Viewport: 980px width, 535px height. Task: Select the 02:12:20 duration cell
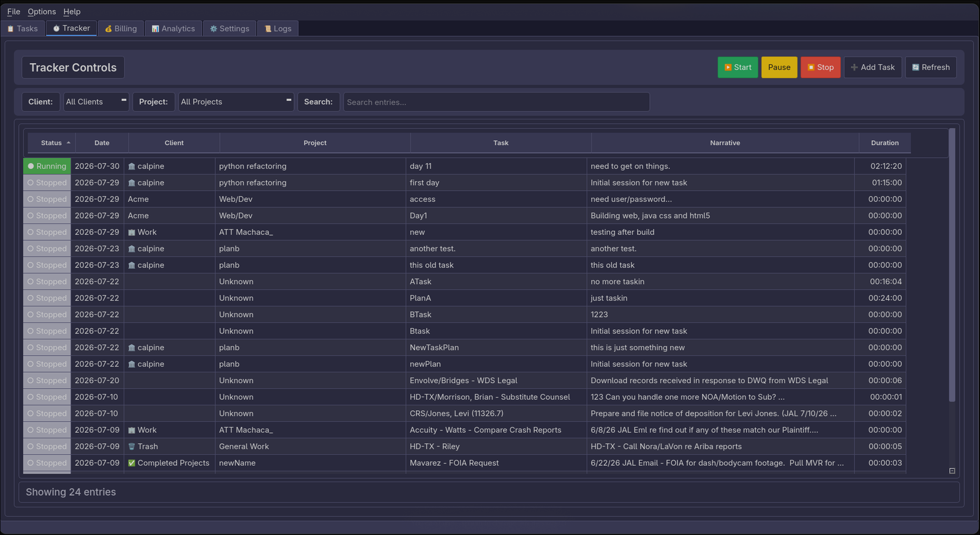(x=880, y=166)
